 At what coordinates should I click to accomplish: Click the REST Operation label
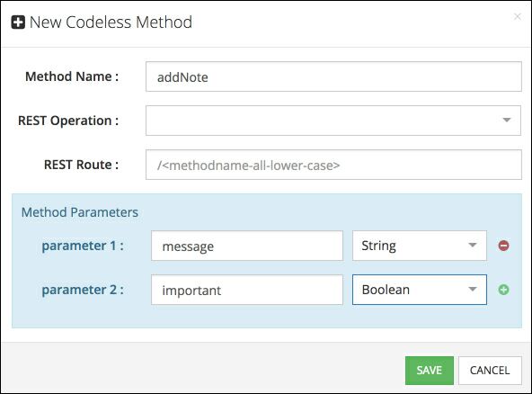(x=68, y=121)
